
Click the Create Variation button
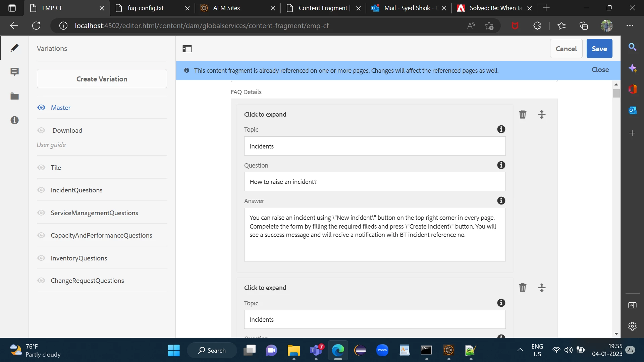(x=102, y=79)
